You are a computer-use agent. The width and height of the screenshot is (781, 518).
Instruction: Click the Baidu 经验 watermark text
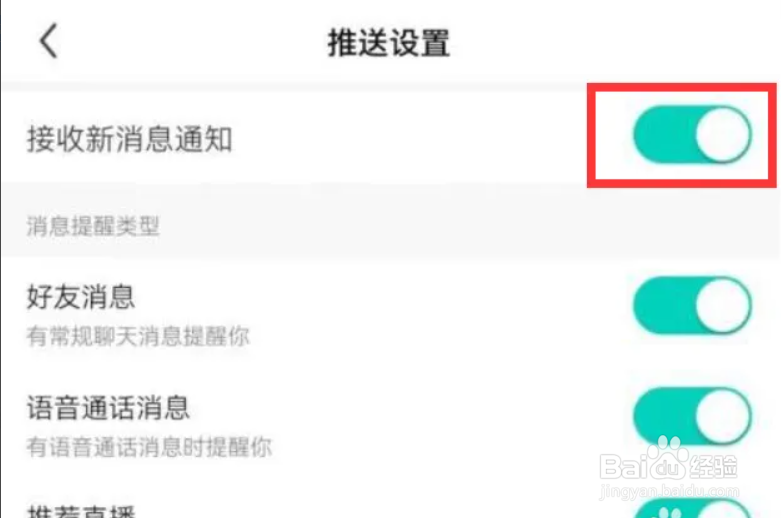point(713,467)
